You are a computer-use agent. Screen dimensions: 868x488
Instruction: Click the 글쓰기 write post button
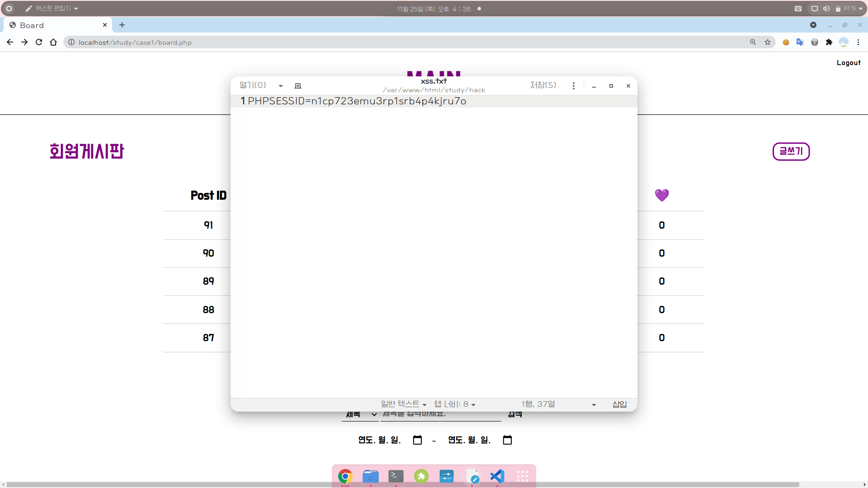791,151
